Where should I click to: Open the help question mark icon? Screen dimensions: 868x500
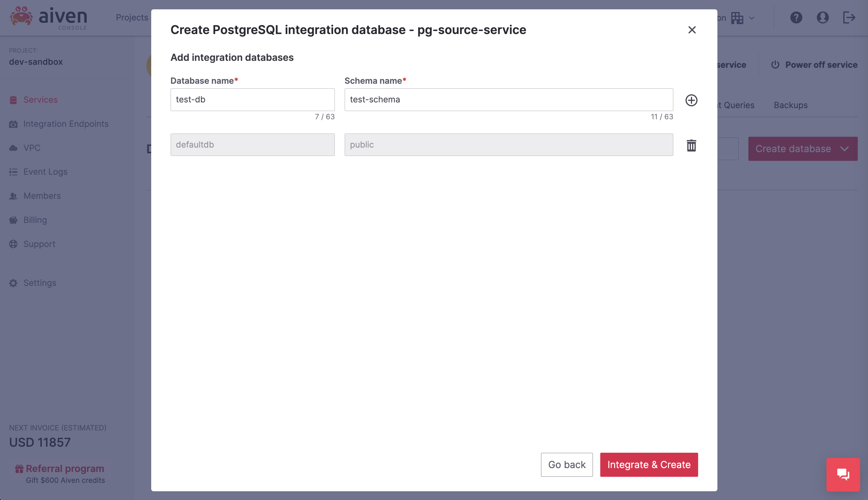796,17
